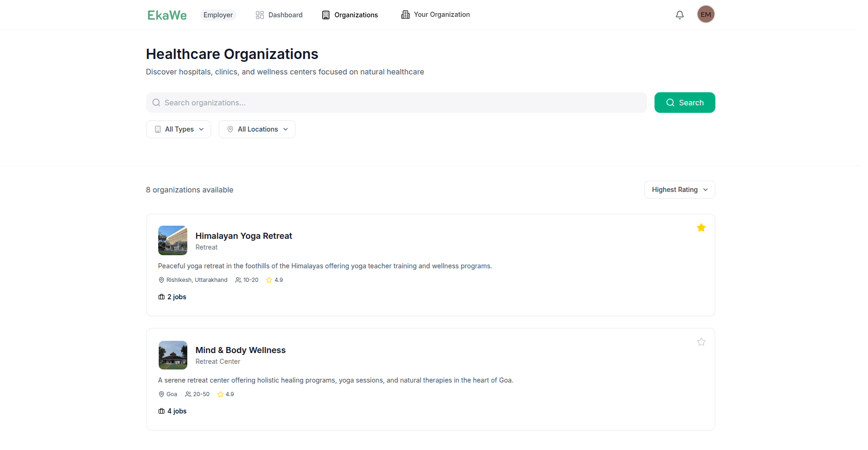Go to the Dashboard menu item
Image resolution: width=868 pixels, height=450 pixels.
tap(284, 15)
